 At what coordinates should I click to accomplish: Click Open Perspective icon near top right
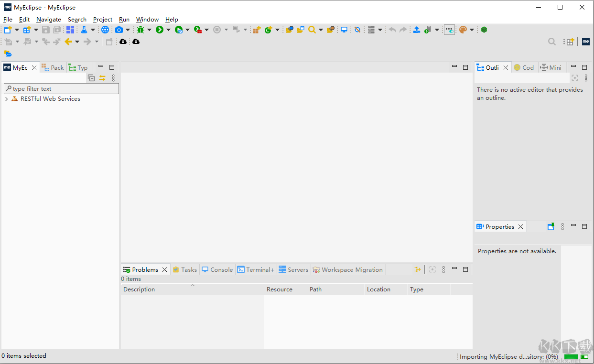point(569,42)
